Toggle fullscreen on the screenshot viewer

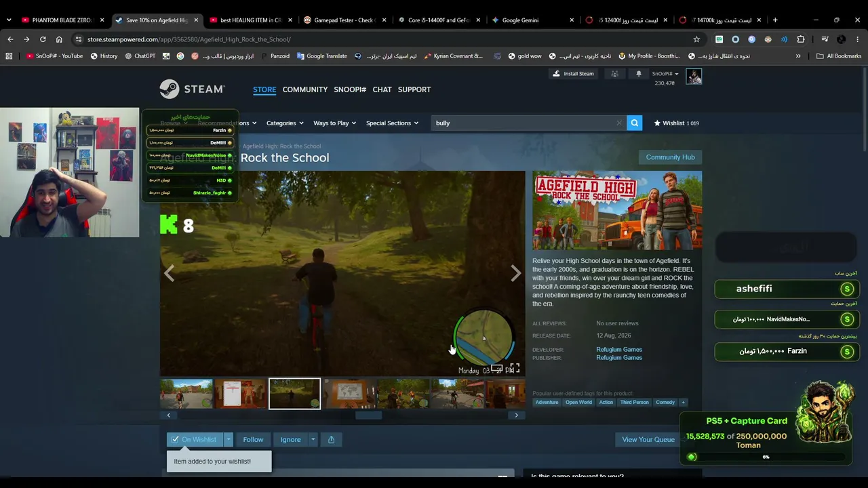[x=515, y=369]
